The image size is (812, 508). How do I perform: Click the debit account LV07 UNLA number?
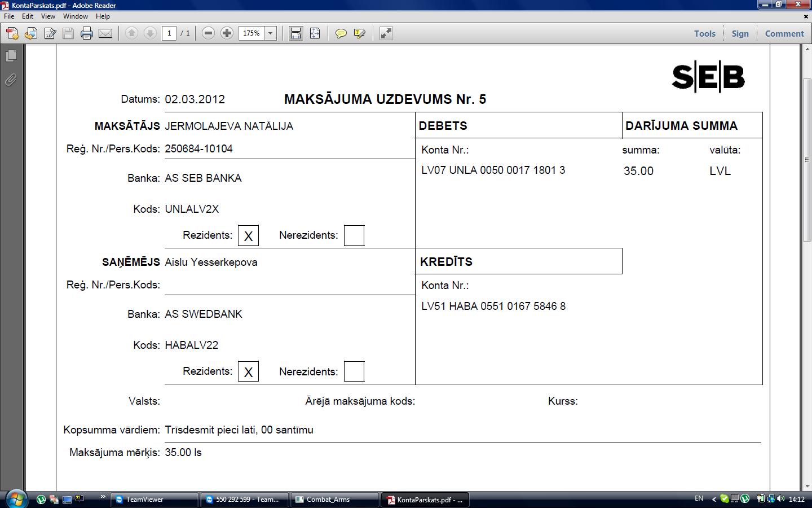pyautogui.click(x=493, y=170)
